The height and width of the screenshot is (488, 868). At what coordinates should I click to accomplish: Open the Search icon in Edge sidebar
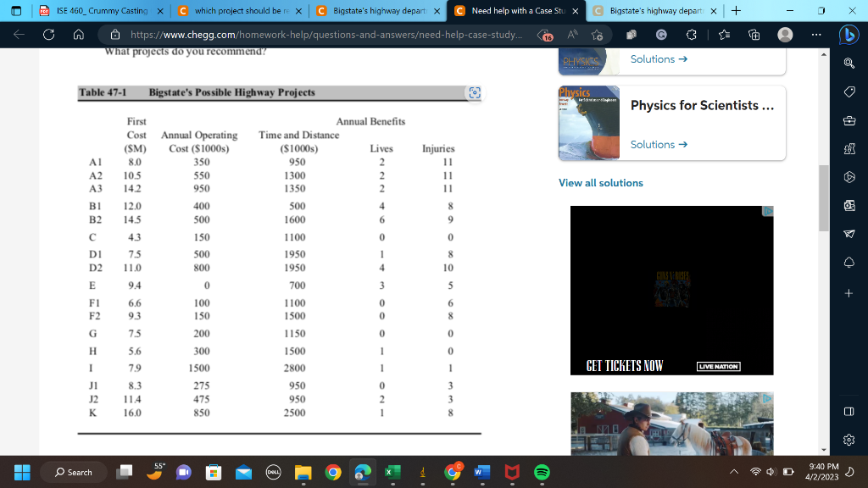pos(850,63)
